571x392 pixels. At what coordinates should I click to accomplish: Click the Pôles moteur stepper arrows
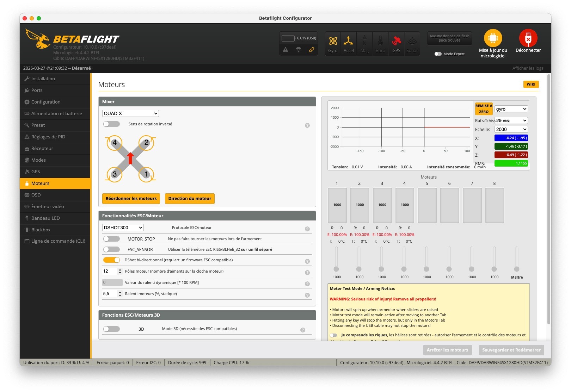tap(120, 271)
